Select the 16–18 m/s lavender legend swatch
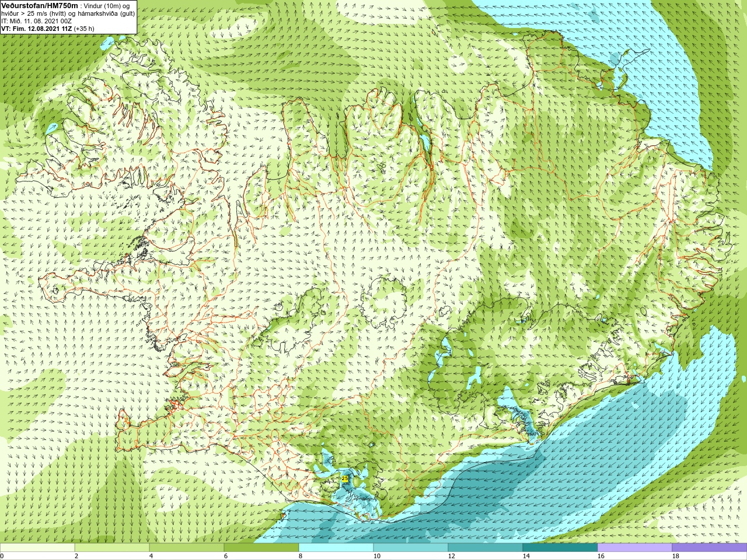Viewport: 747px width, 560px height. point(635,548)
